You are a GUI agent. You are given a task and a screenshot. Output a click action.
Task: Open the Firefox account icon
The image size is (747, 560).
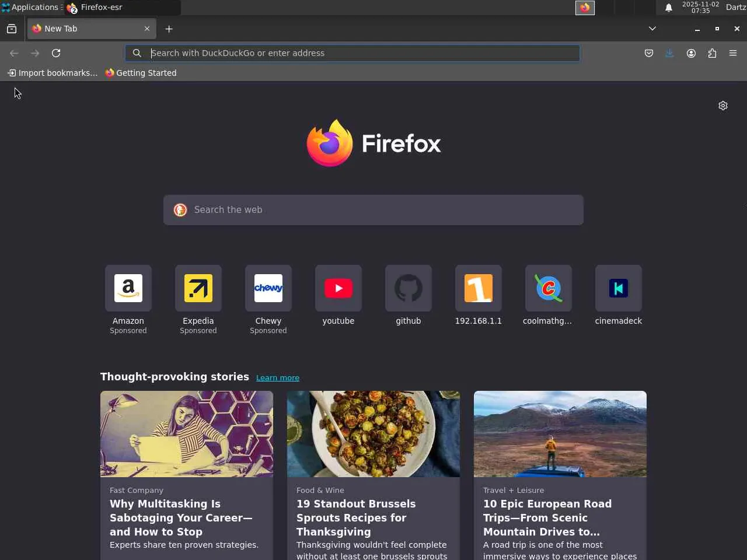tap(691, 53)
